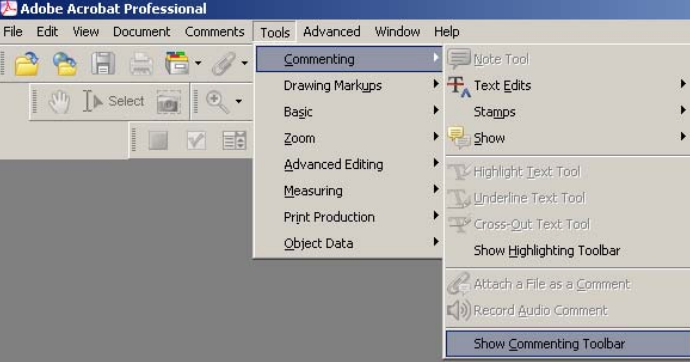Expand the Drawing Markups submenu arrow
Image resolution: width=690 pixels, height=362 pixels.
pyautogui.click(x=436, y=84)
